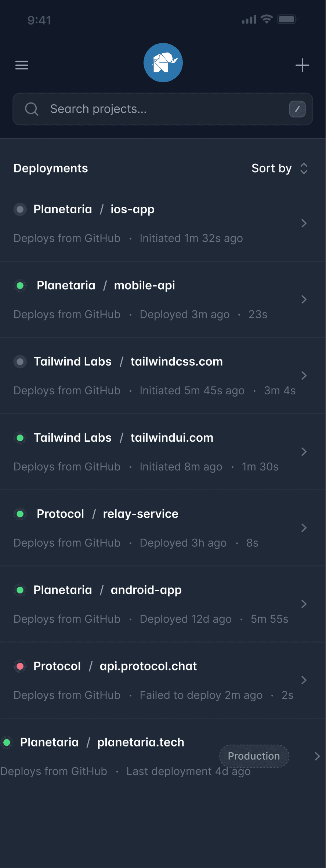This screenshot has height=868, width=326.
Task: Open the hamburger menu icon
Action: click(x=22, y=65)
